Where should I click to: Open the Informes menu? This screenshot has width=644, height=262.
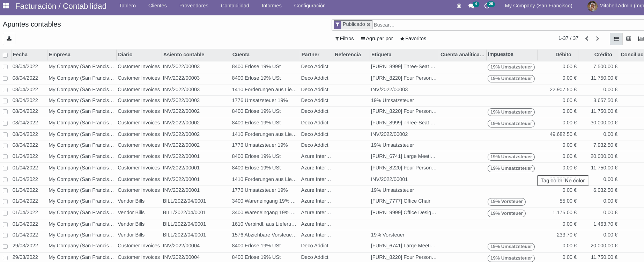coord(272,6)
